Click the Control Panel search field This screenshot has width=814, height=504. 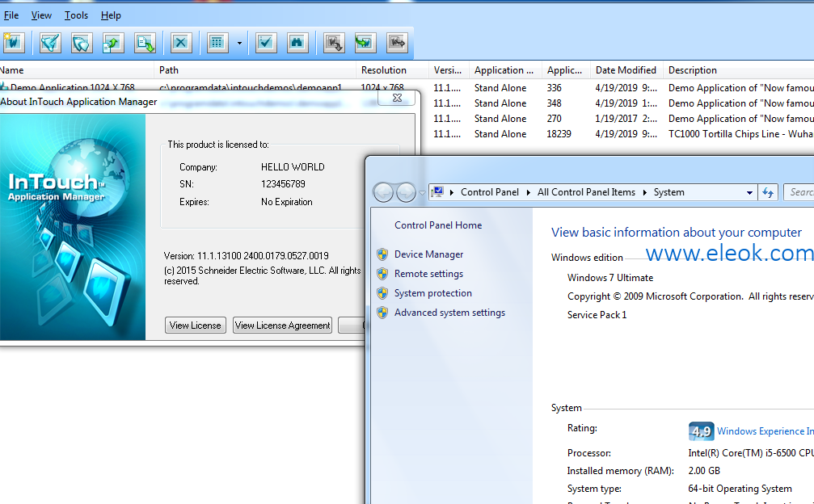tap(799, 192)
